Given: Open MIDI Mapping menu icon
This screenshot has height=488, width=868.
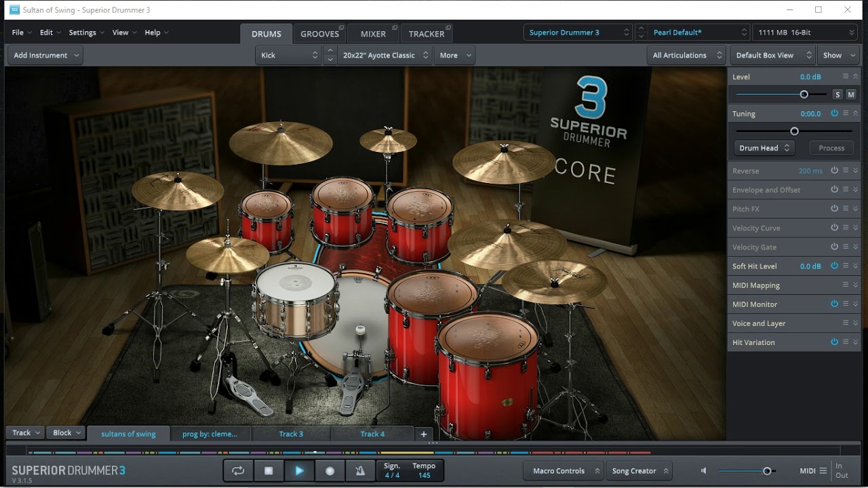Looking at the screenshot, I should tap(846, 285).
